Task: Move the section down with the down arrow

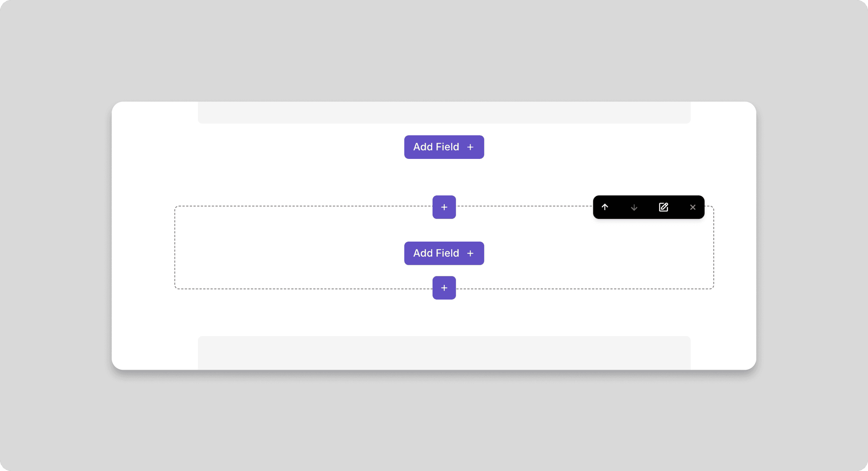Action: pyautogui.click(x=634, y=207)
